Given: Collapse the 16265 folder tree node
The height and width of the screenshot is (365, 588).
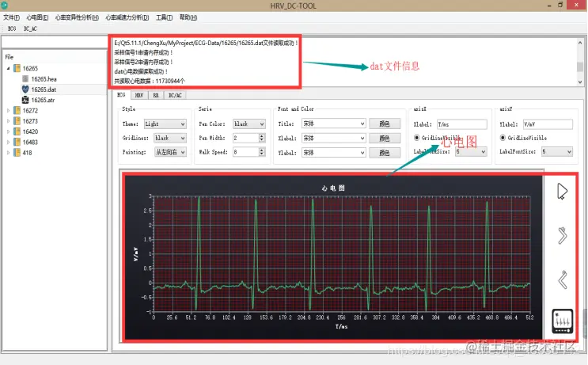Looking at the screenshot, I should coord(8,68).
